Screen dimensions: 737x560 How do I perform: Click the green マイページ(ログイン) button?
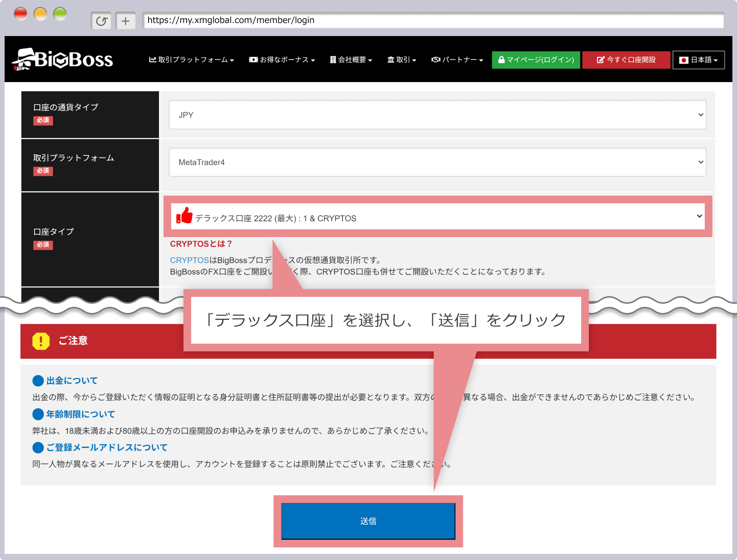(536, 60)
